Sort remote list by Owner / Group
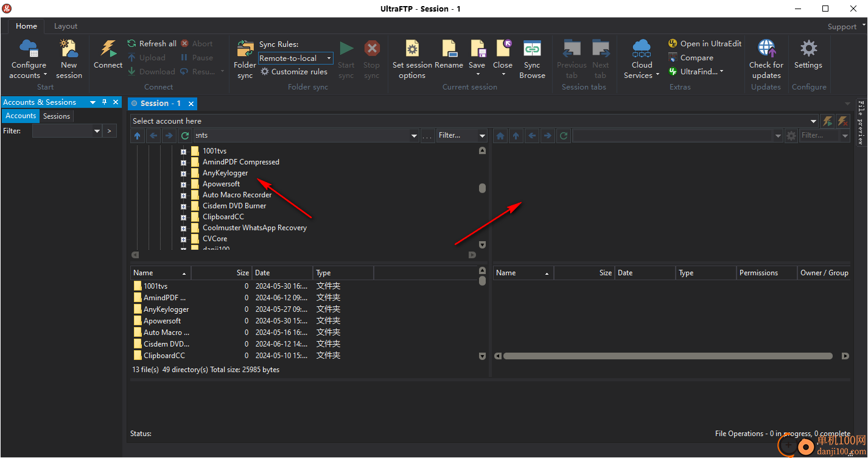This screenshot has height=458, width=868. click(824, 273)
